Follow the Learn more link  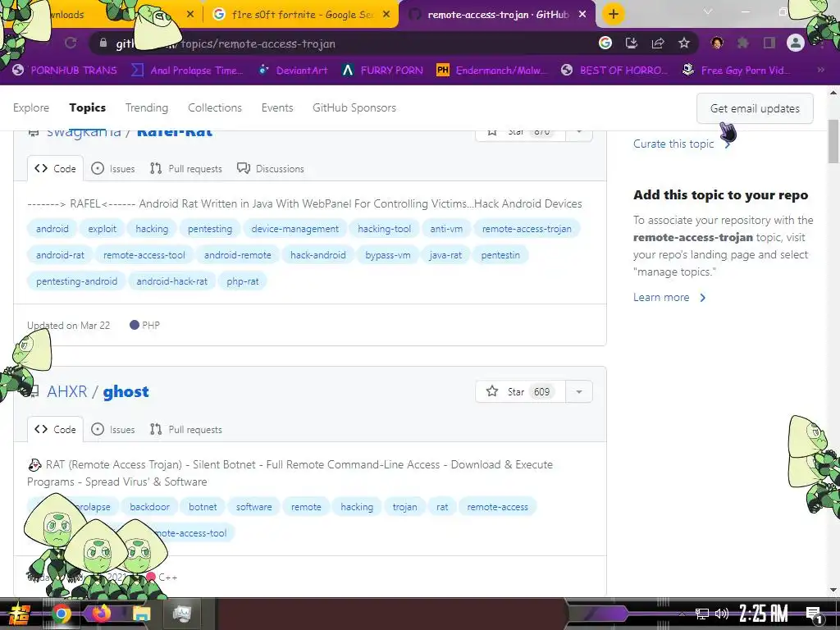[x=669, y=297]
